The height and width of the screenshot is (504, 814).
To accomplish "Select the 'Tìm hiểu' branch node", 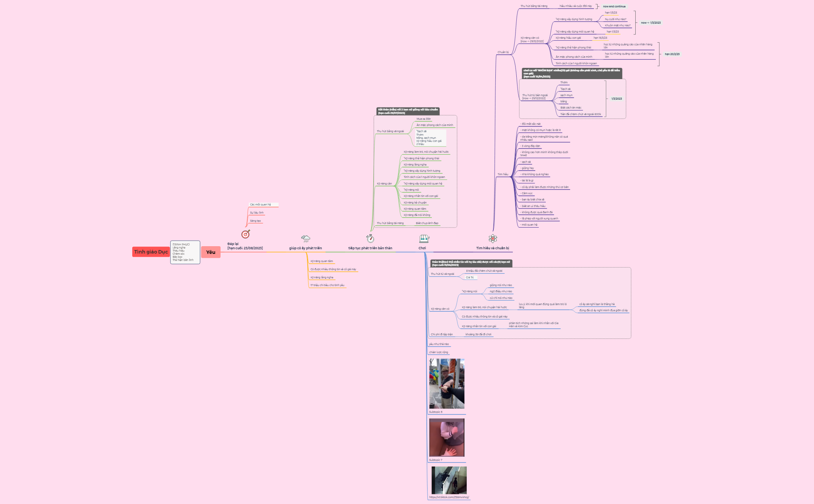I will (x=503, y=174).
